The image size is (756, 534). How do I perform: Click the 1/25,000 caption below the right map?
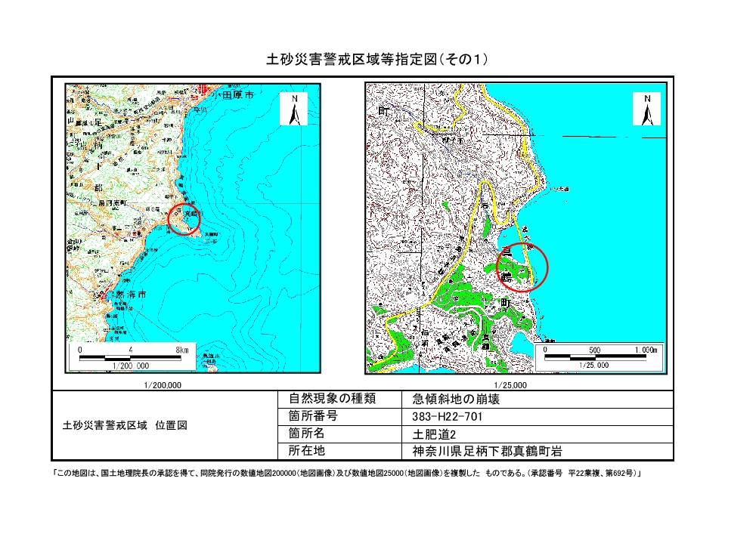[x=513, y=384]
